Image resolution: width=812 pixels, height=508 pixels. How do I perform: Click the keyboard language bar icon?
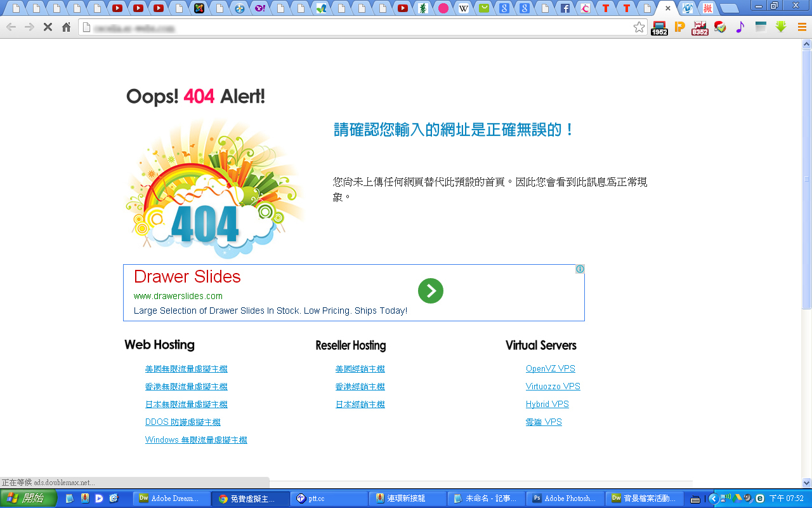pos(695,499)
